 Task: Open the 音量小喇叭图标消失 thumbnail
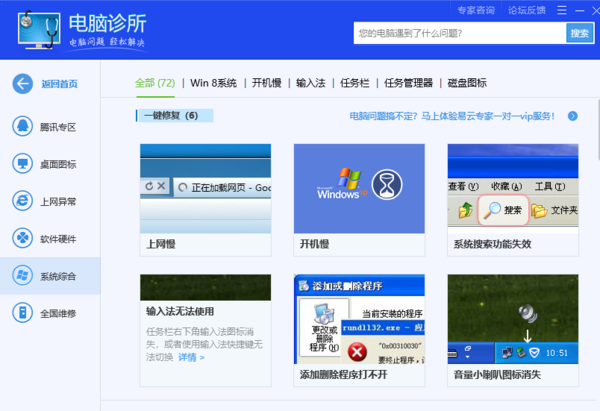pos(513,319)
